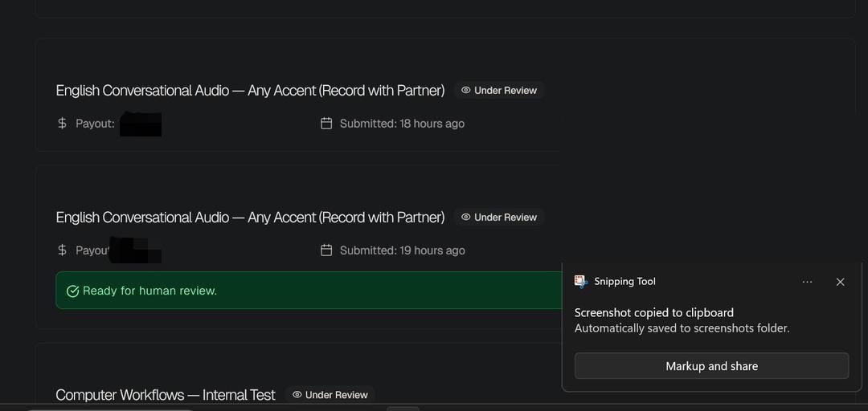Click the Snipping Tool app icon

coord(581,282)
